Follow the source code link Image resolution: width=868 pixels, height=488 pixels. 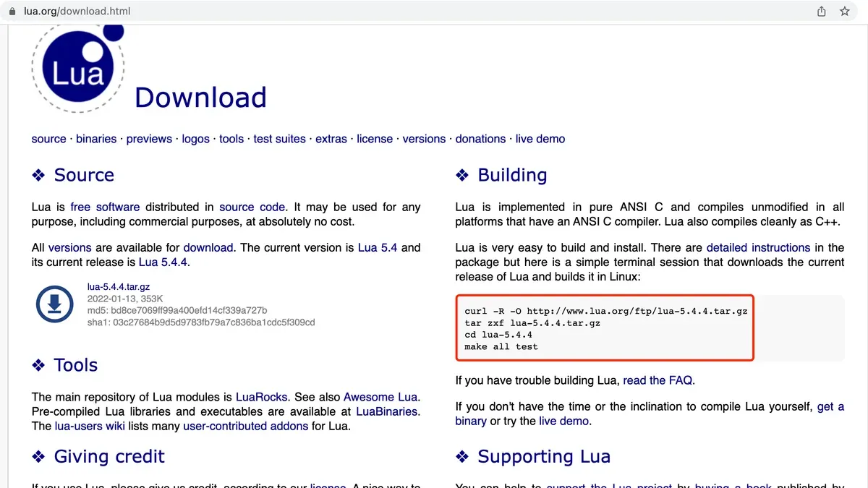(252, 207)
